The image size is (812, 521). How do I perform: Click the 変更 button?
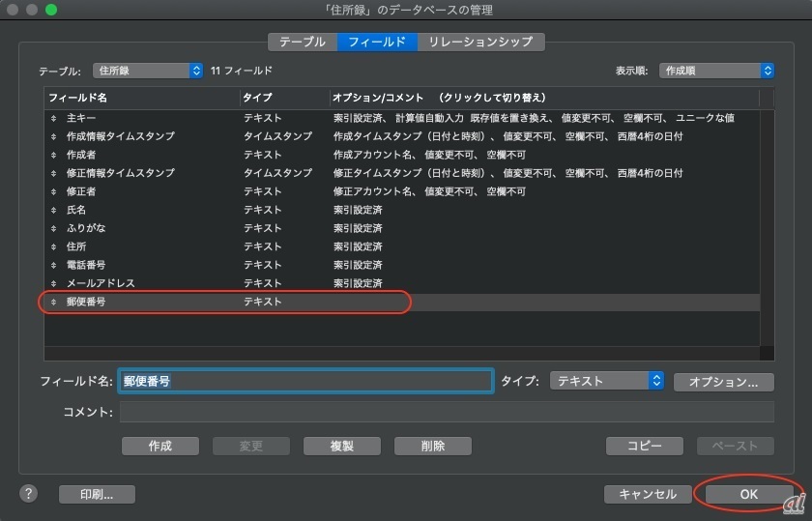251,446
